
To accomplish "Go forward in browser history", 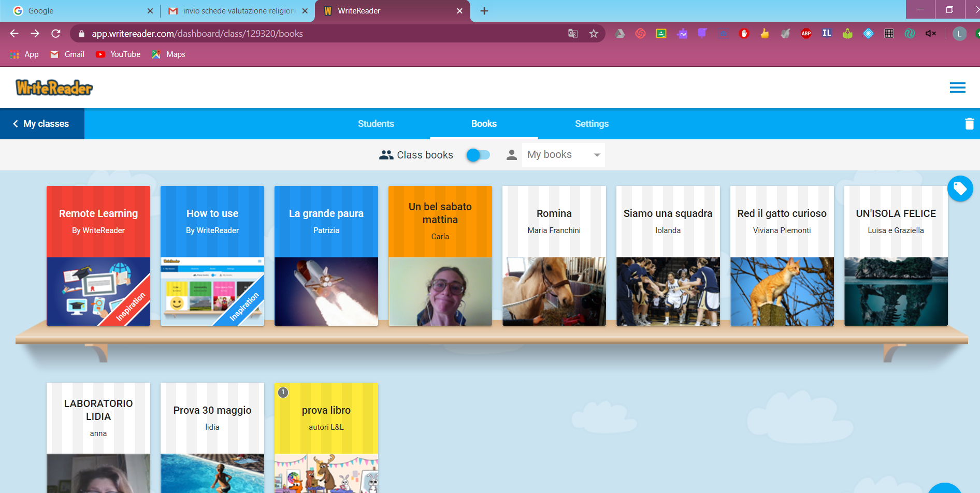I will pyautogui.click(x=35, y=34).
